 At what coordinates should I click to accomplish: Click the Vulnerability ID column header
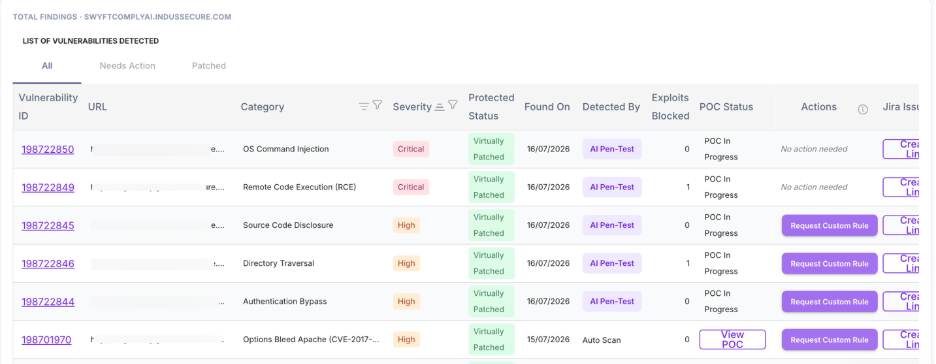(48, 107)
